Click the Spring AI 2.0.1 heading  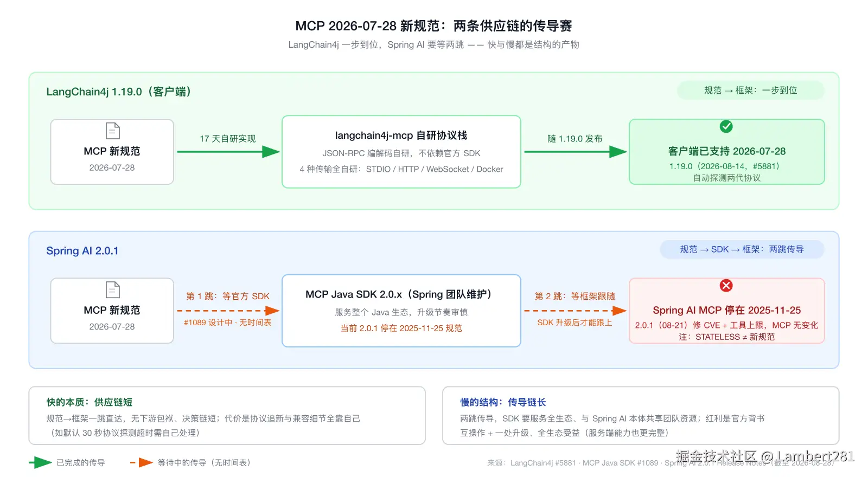[82, 250]
